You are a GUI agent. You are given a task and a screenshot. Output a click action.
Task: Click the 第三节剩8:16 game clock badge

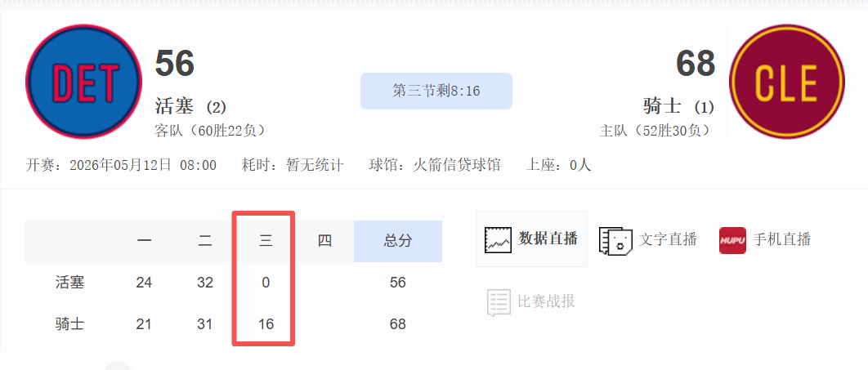coord(436,91)
